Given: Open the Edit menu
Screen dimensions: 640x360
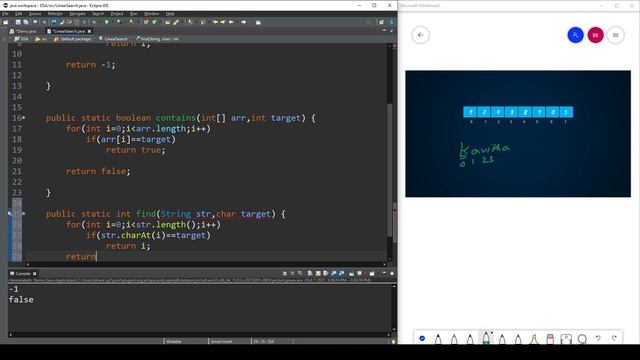Looking at the screenshot, I should pyautogui.click(x=18, y=14).
